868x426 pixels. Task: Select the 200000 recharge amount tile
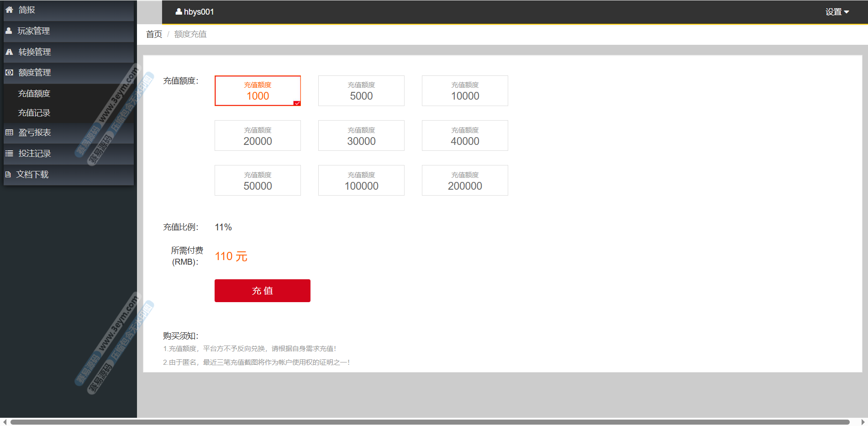pyautogui.click(x=465, y=181)
